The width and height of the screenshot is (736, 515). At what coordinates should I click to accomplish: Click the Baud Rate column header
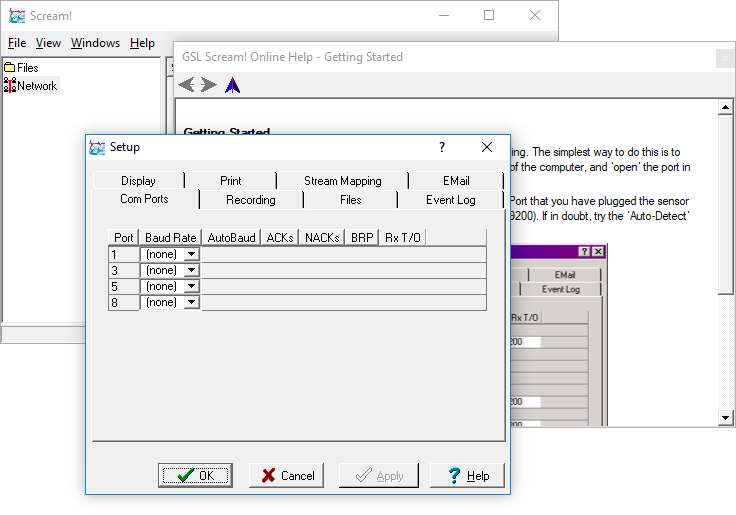pyautogui.click(x=170, y=238)
